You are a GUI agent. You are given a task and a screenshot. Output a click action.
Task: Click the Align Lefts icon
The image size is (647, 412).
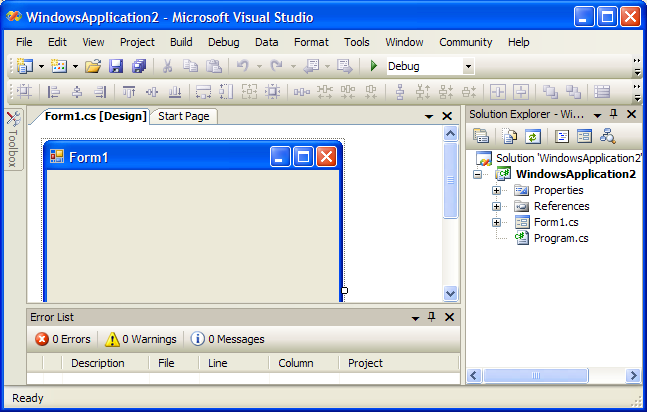tap(54, 92)
